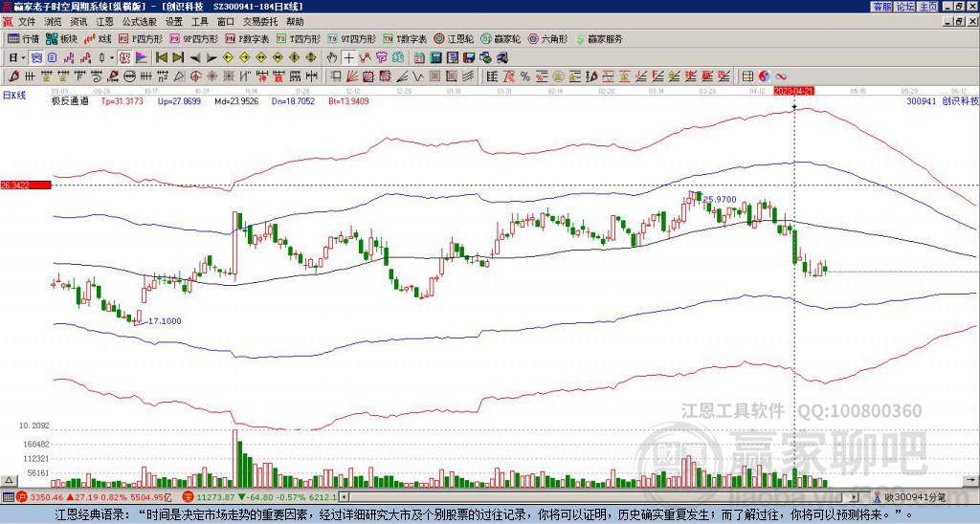Open the calendar icon in toolbar
The width and height of the screenshot is (980, 524).
[419, 58]
